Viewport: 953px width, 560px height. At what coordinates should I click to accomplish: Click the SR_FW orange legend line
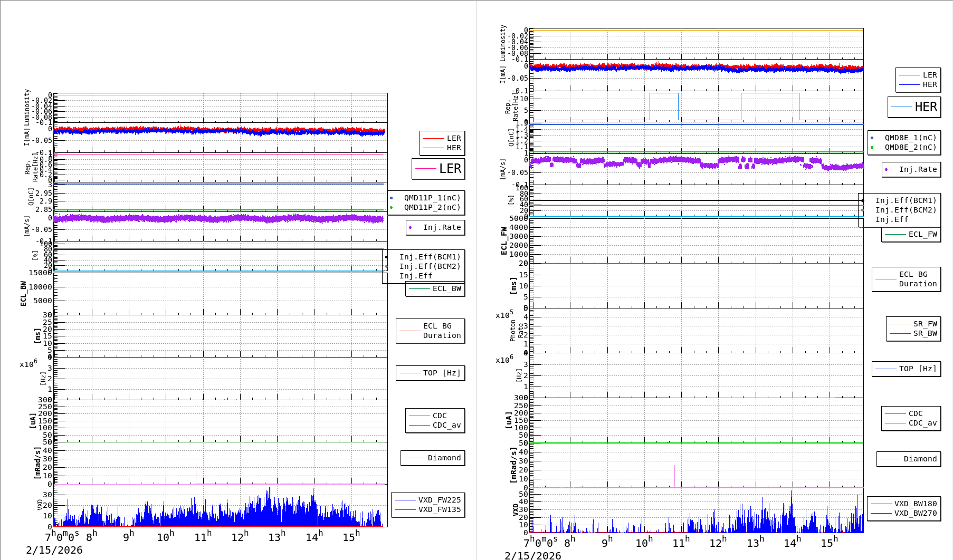pos(900,324)
